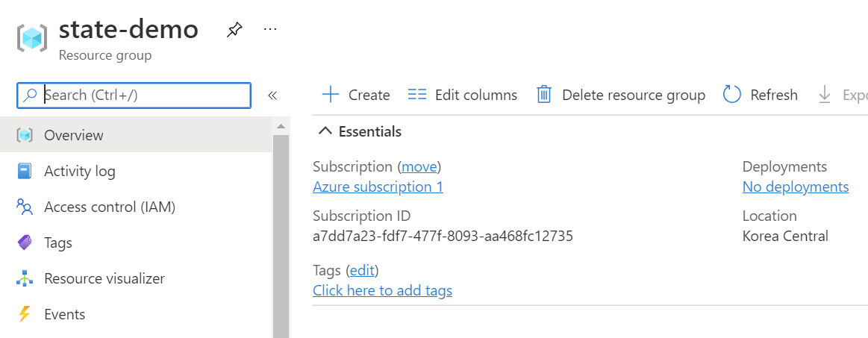Open Access control (IAM) page
This screenshot has width=868, height=338.
(136, 207)
